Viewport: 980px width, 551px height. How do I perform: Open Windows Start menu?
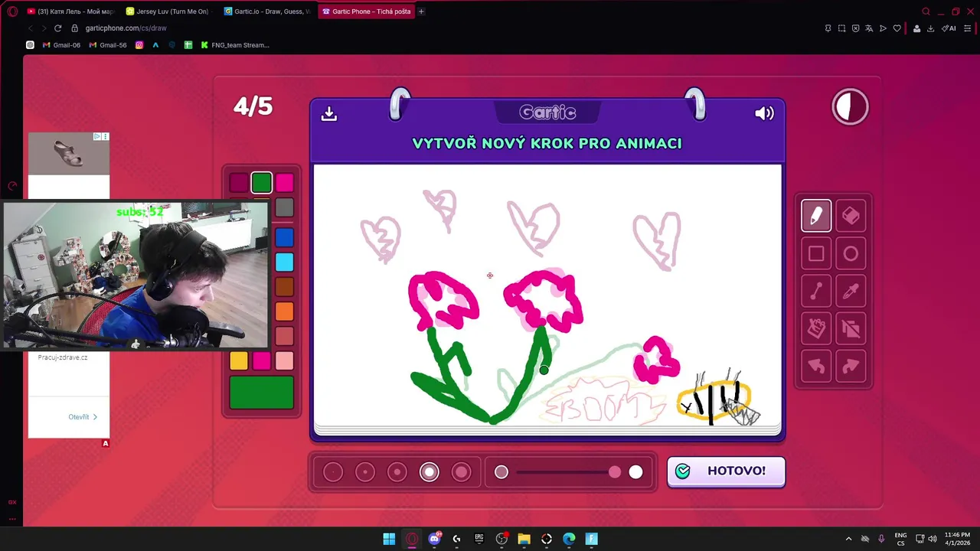click(x=389, y=539)
